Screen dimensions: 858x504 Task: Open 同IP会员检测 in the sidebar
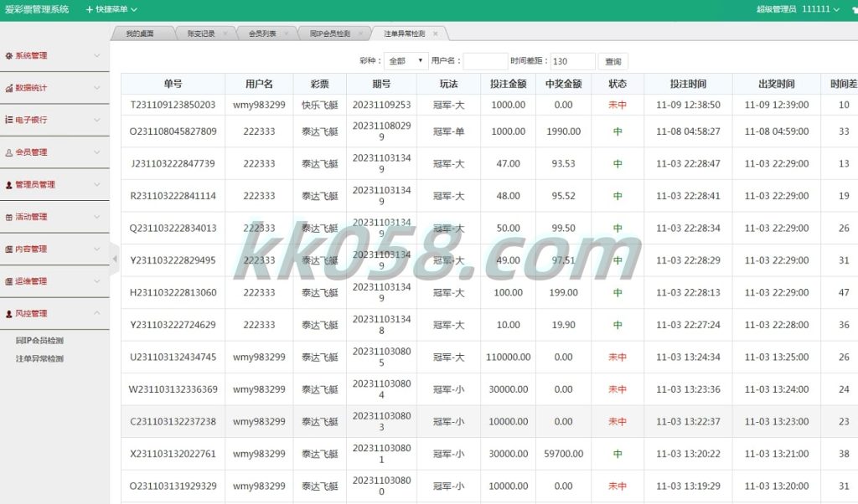click(39, 341)
